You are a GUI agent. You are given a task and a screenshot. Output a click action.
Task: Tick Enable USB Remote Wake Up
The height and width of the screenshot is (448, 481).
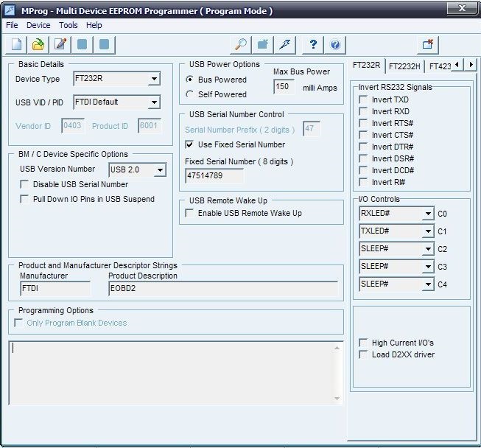tap(189, 213)
